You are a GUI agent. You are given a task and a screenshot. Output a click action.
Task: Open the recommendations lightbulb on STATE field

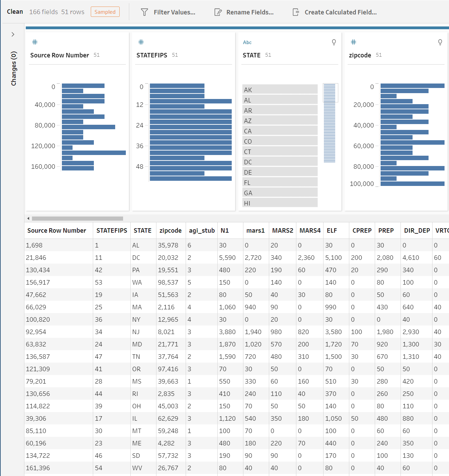pos(333,42)
